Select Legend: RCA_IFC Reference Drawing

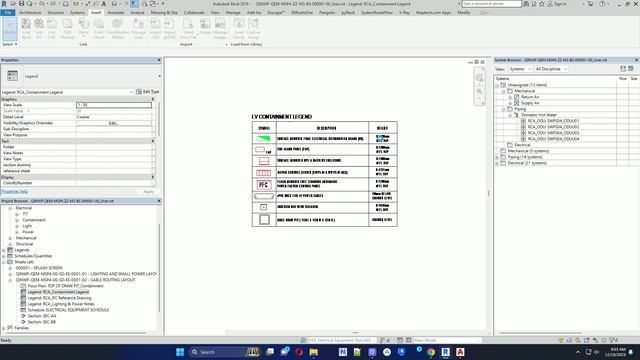pos(60,298)
